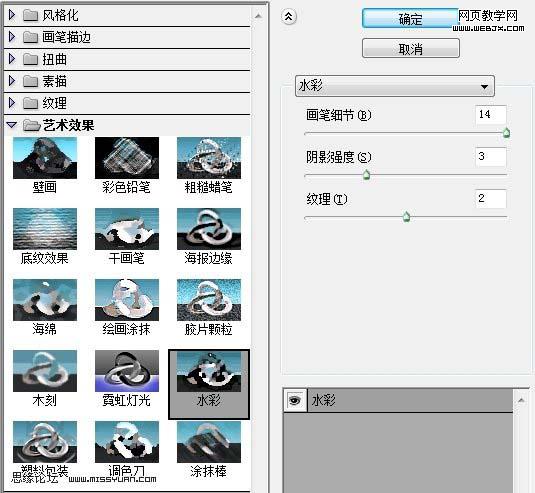Select the 壁画 filter thumbnail
The image size is (535, 493).
click(45, 158)
